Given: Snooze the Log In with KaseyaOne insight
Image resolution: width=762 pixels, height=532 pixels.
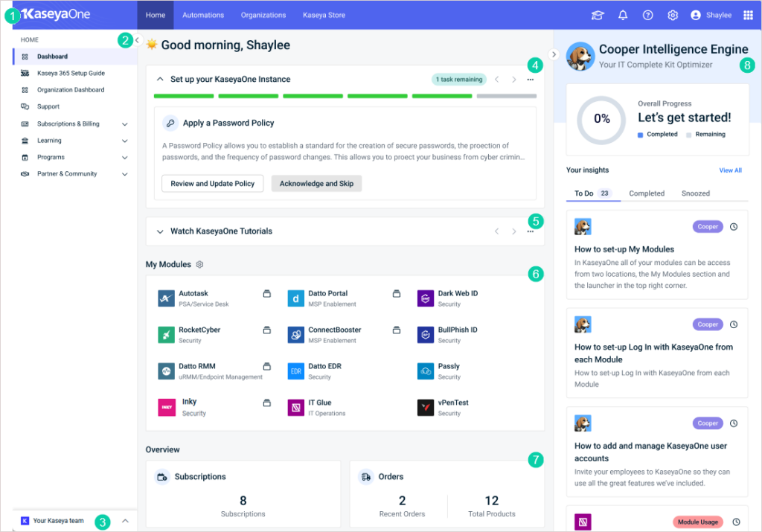Looking at the screenshot, I should pyautogui.click(x=734, y=324).
